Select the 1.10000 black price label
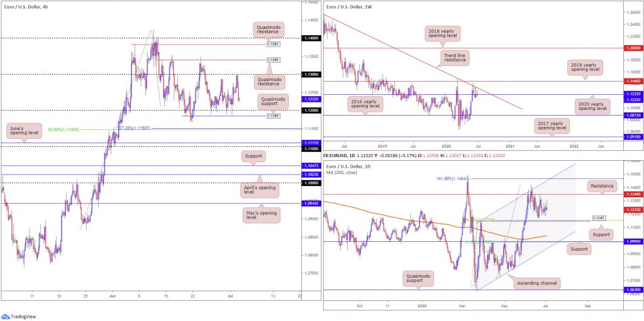The image size is (644, 321). [x=311, y=183]
